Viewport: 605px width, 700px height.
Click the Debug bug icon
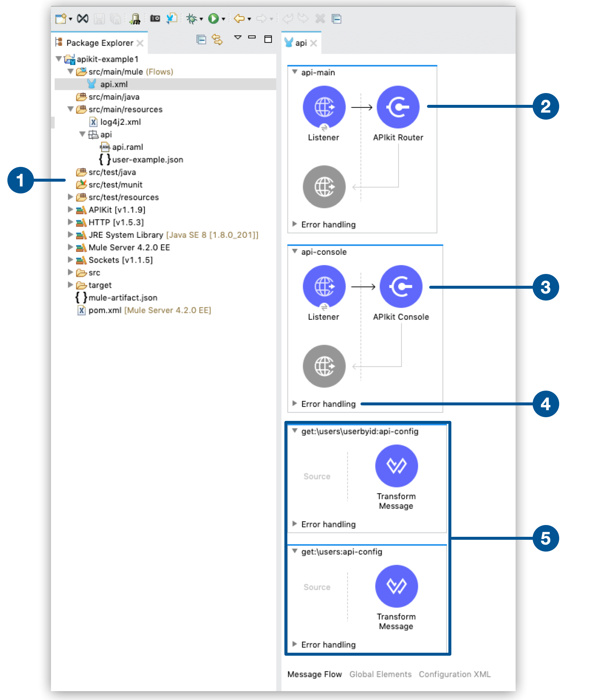tap(192, 18)
